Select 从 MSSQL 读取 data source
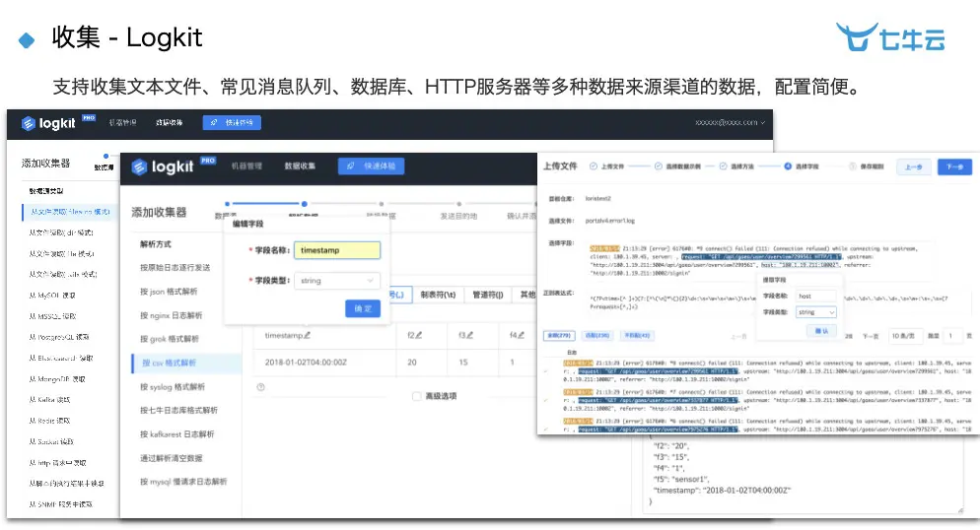 (x=52, y=316)
